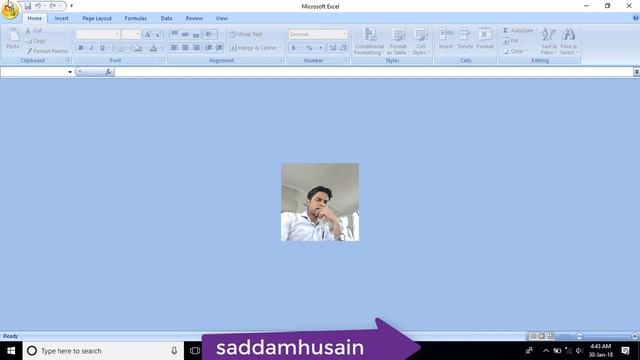Toggle Underline formatting
This screenshot has width=640, height=360.
coord(102,48)
